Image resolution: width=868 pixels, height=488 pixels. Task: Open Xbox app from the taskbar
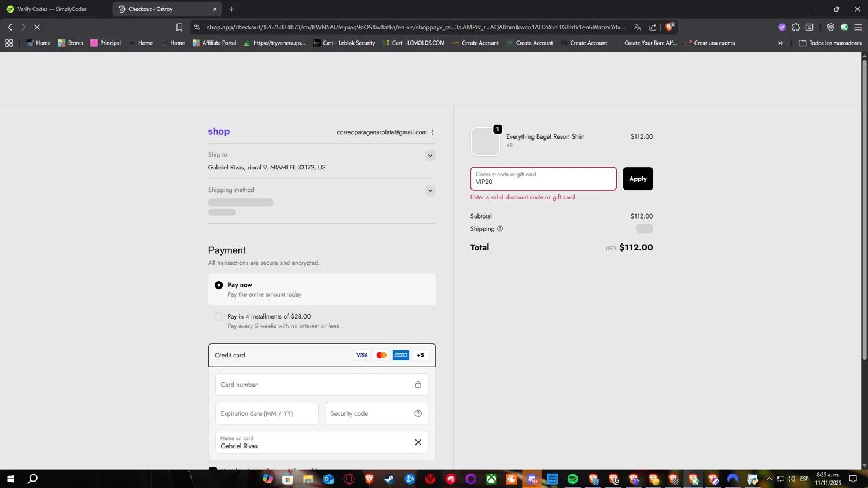click(491, 479)
